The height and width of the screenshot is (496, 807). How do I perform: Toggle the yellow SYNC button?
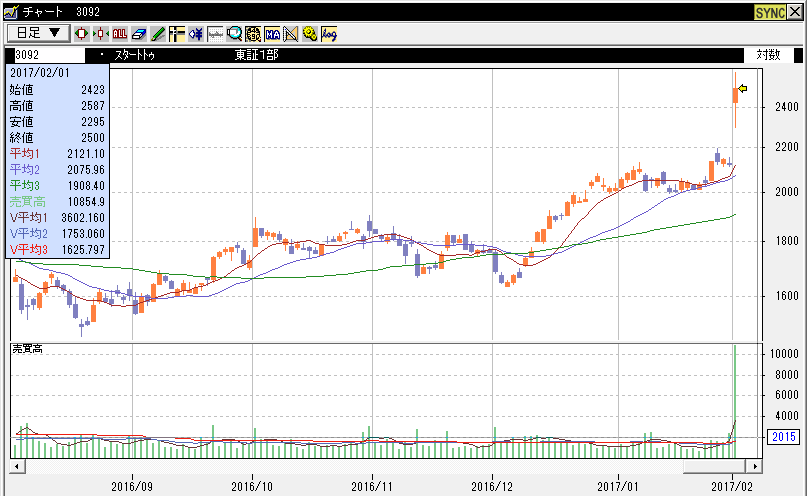[769, 10]
